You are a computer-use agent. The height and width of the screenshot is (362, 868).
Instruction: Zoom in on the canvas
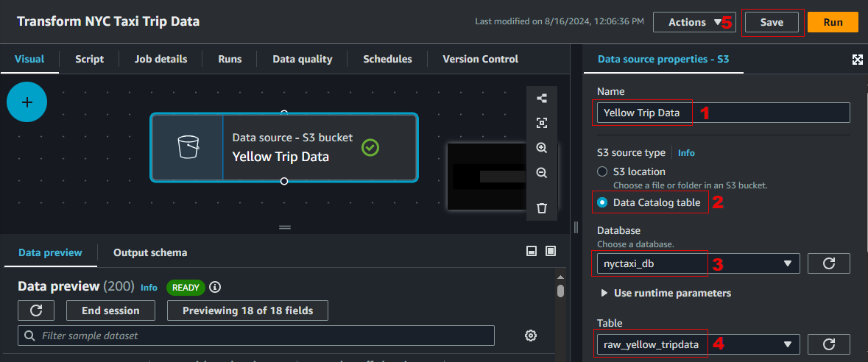[542, 148]
